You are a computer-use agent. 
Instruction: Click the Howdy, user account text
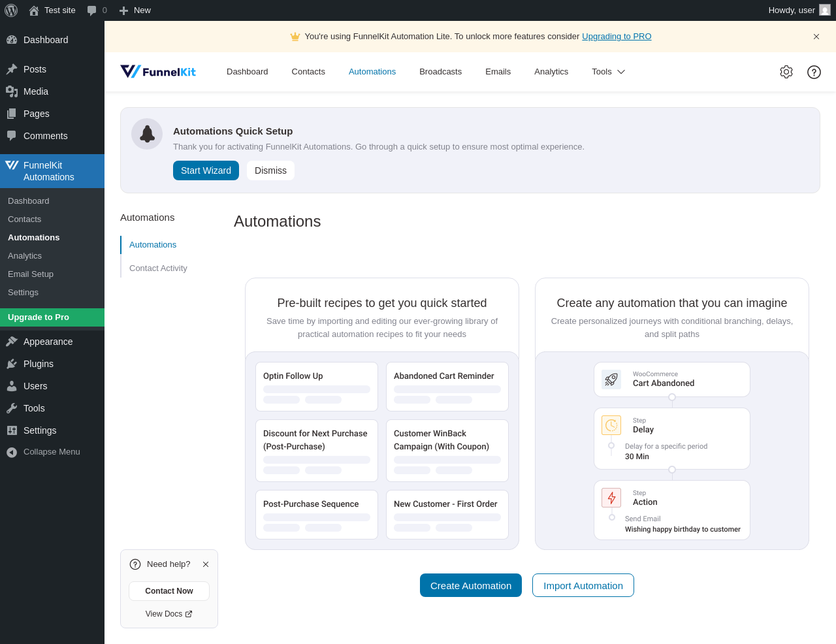(x=792, y=10)
